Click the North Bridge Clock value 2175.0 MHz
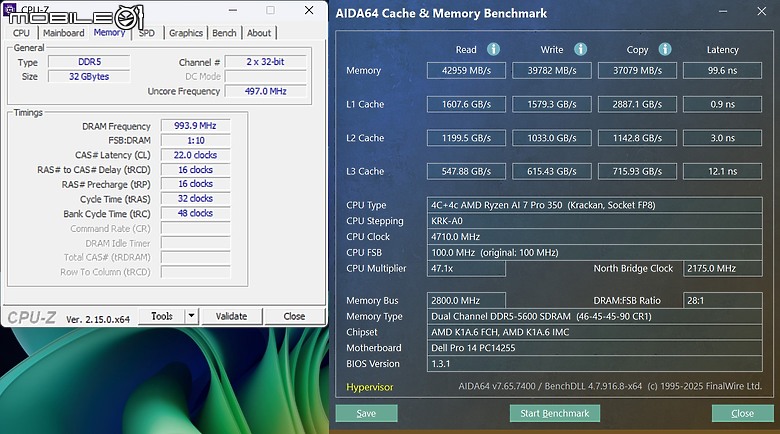Image resolution: width=780 pixels, height=434 pixels. pyautogui.click(x=722, y=268)
